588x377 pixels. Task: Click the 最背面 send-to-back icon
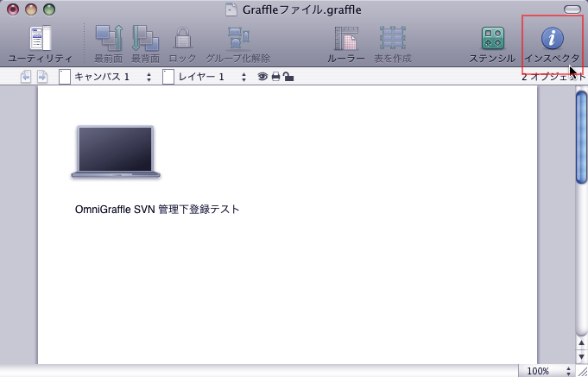(x=145, y=38)
